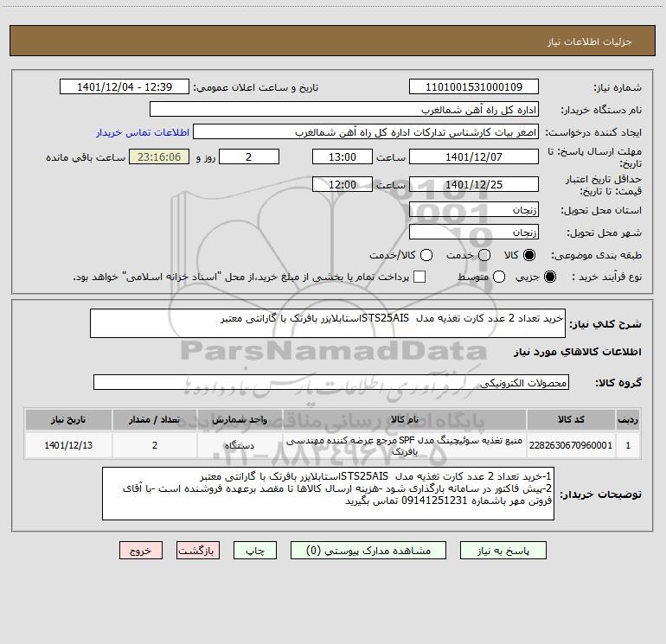
Task: Click the row number 1 cell
Action: (x=628, y=445)
